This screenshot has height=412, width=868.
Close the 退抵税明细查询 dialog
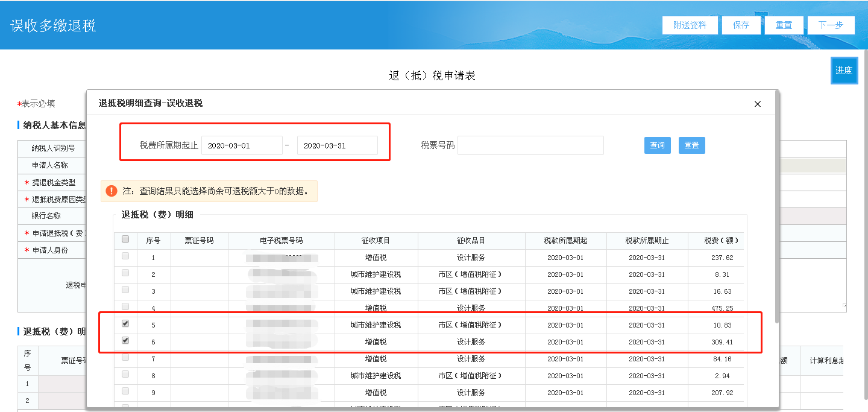coord(758,104)
